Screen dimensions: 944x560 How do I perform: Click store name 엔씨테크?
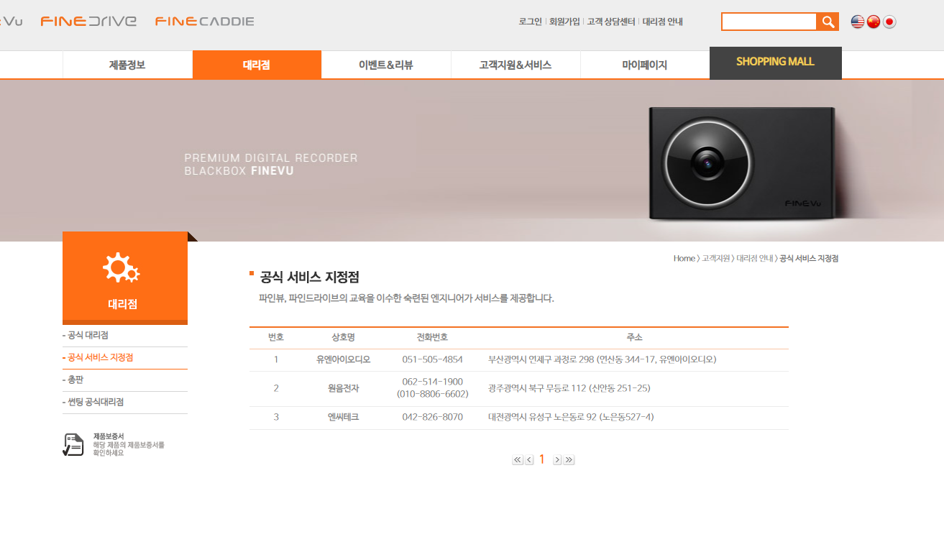point(344,418)
